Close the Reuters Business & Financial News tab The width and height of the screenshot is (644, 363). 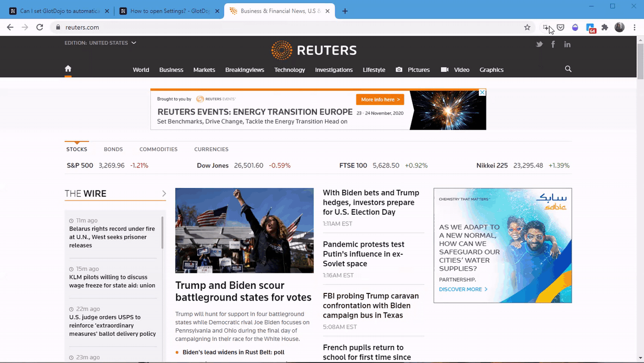click(x=327, y=11)
